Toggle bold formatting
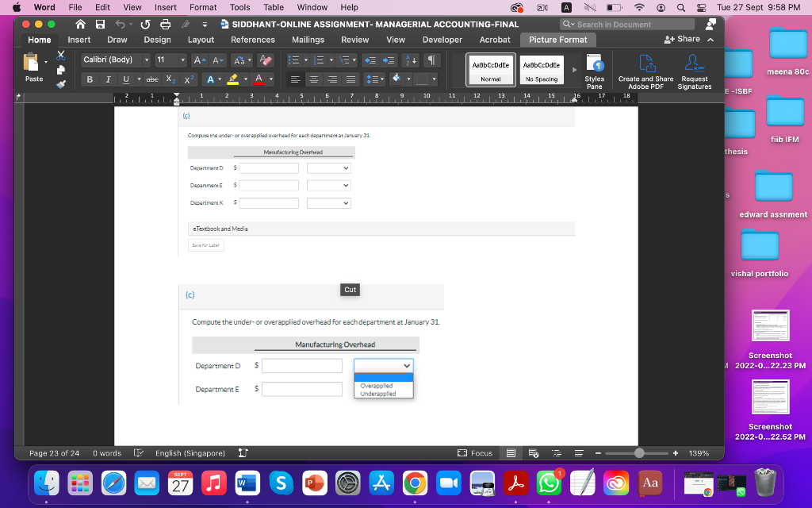Screen dimensions: 812x508 [90, 79]
